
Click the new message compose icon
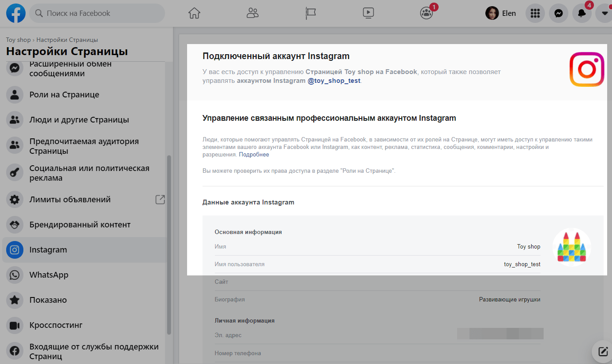tap(603, 351)
